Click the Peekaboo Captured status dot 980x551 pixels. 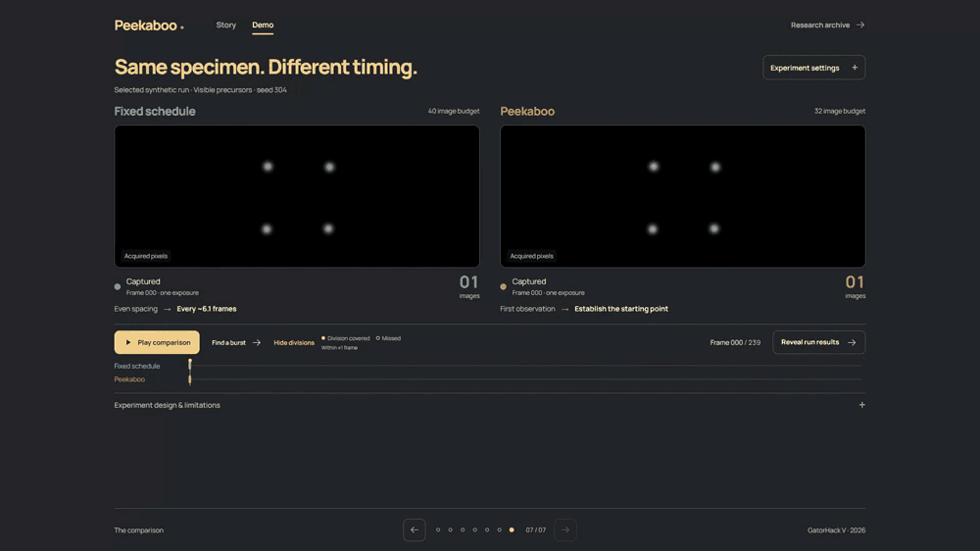503,287
